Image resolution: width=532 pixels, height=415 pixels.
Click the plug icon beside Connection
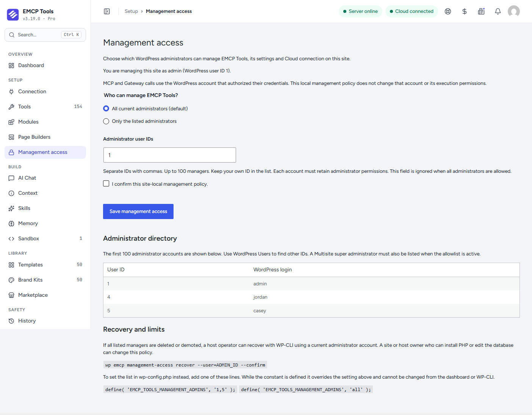pos(11,92)
